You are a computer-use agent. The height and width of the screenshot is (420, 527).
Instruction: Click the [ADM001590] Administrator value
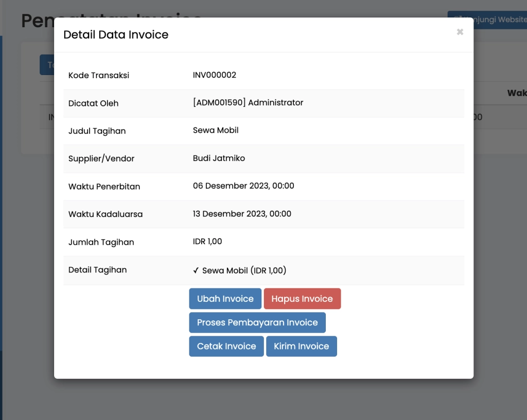click(x=248, y=103)
